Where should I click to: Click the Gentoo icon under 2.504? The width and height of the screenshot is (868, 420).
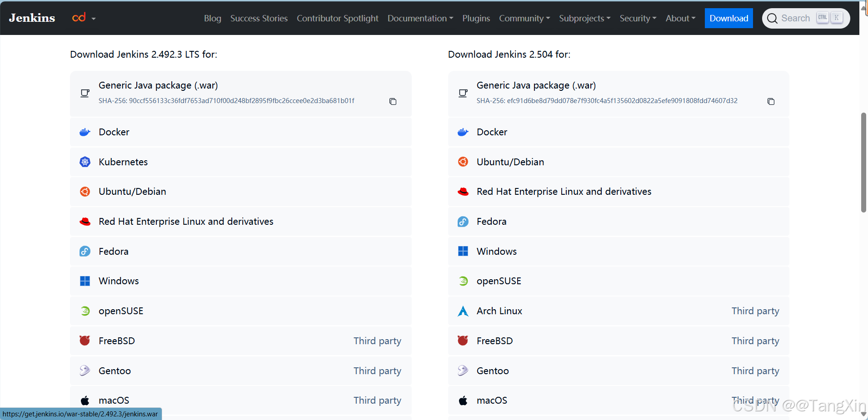463,371
